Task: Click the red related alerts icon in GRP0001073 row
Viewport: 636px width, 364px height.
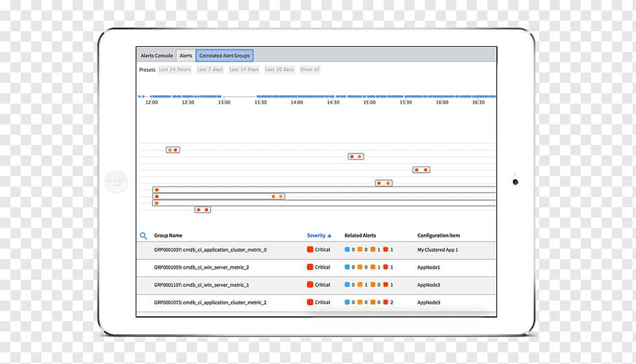Action: (386, 302)
